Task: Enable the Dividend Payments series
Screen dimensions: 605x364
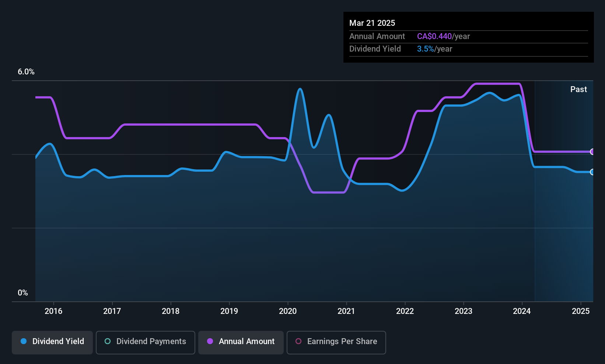Action: (x=145, y=342)
